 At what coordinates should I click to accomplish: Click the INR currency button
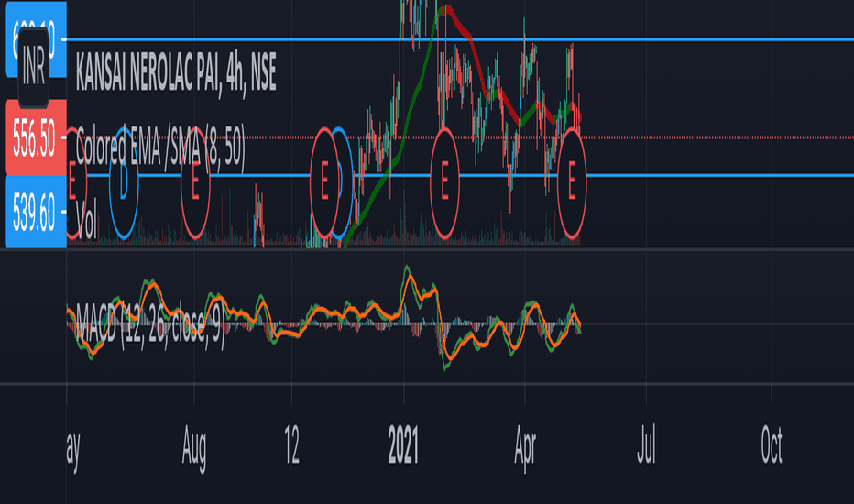(x=33, y=68)
